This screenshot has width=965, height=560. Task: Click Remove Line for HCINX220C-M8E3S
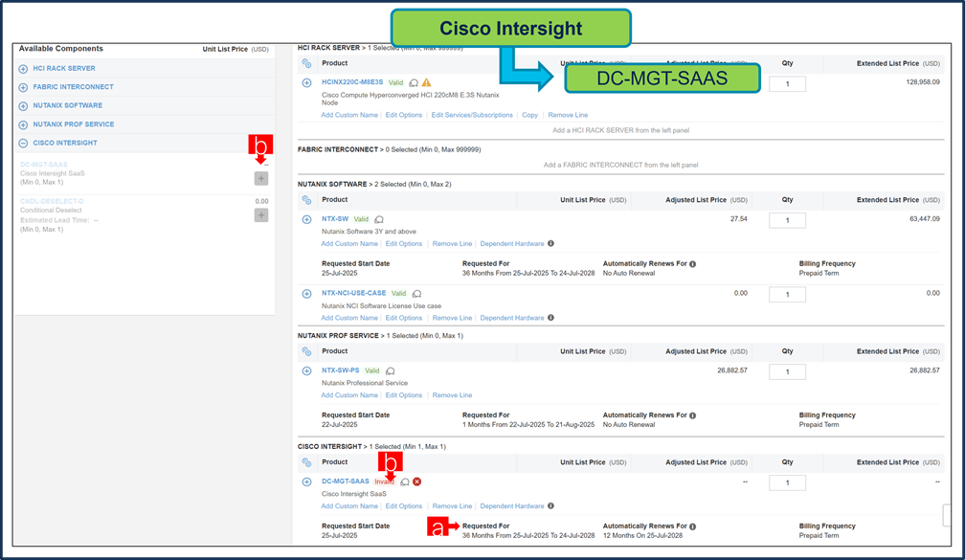(568, 115)
